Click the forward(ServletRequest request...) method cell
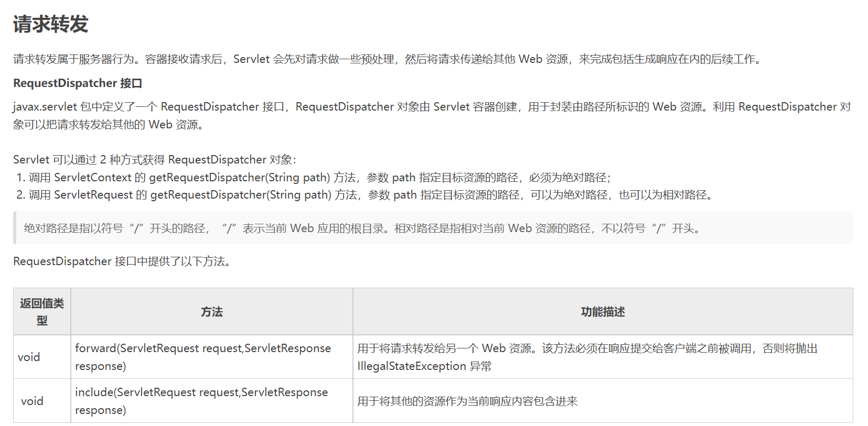The image size is (868, 426). (x=202, y=357)
